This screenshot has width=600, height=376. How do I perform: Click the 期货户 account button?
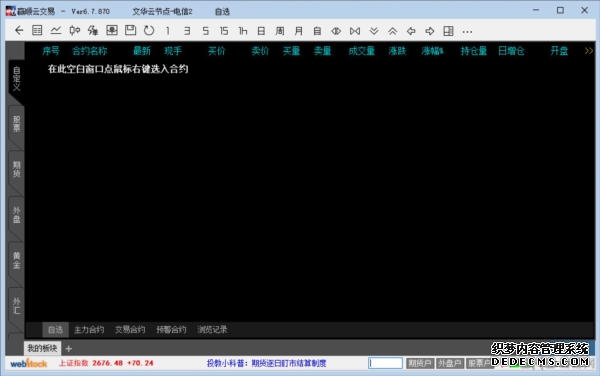[420, 363]
